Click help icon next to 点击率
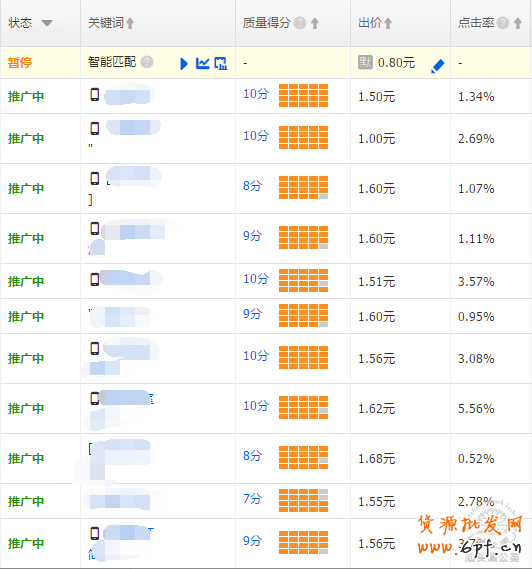The width and height of the screenshot is (532, 569). pos(503,23)
